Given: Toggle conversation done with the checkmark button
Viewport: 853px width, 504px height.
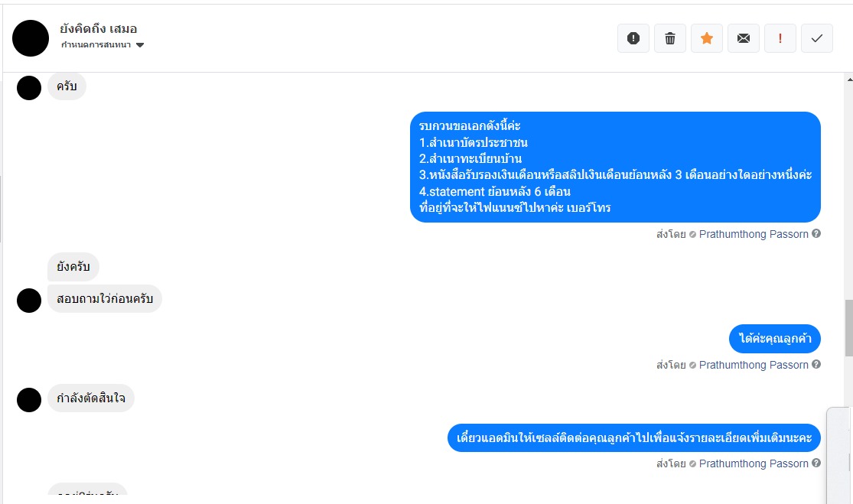Looking at the screenshot, I should tap(817, 38).
